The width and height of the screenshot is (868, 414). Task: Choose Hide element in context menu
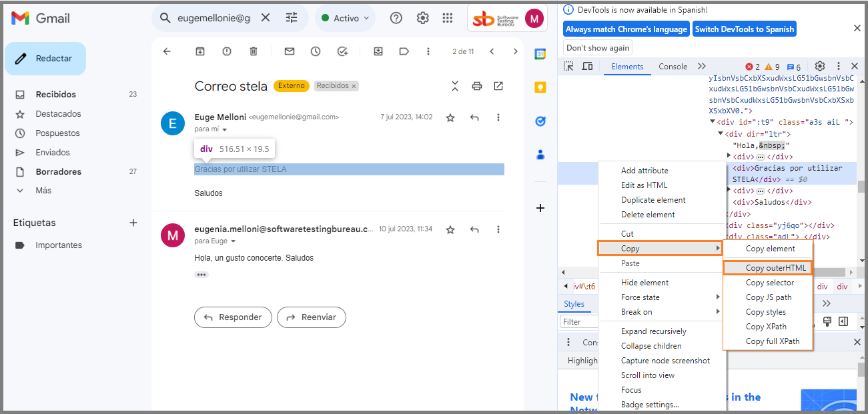644,283
